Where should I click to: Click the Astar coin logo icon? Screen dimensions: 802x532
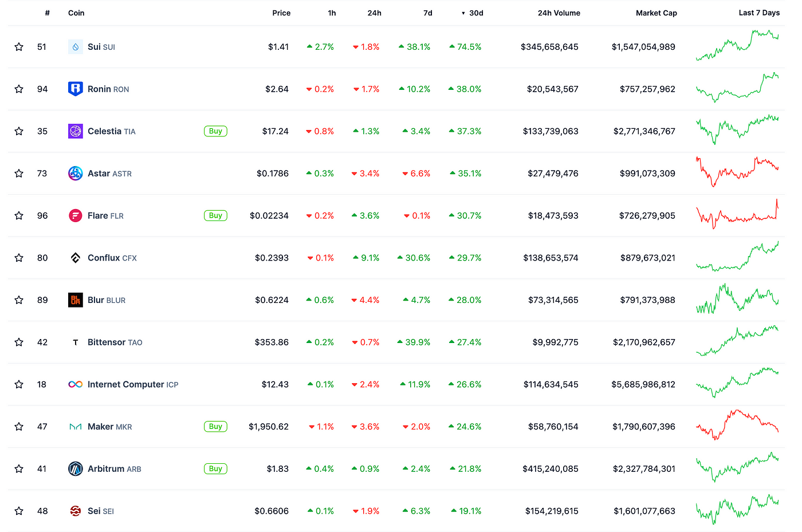coord(75,173)
